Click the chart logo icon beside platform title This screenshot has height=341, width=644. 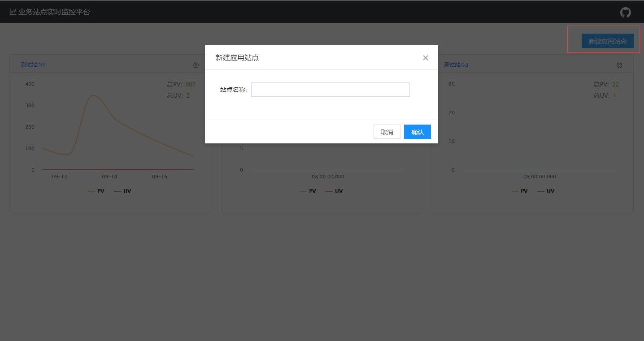[13, 12]
